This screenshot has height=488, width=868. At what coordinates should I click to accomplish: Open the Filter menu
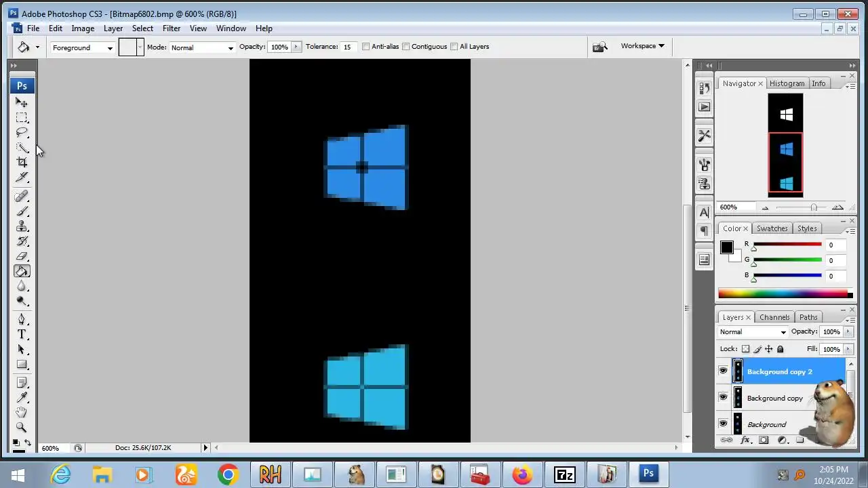click(171, 28)
